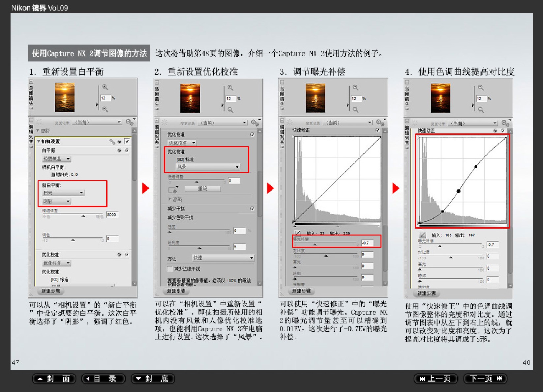This screenshot has height=392, width=543.
Task: Click the preset gear box icon beside 重设 button
Action: click(x=173, y=189)
